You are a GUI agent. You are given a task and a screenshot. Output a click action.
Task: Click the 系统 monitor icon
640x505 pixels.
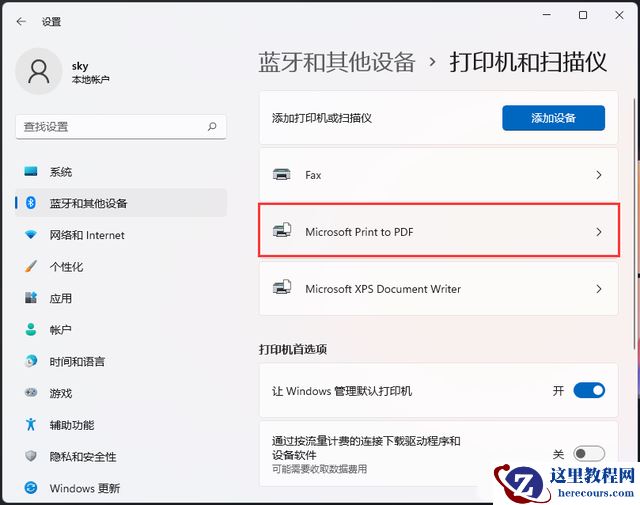click(x=31, y=171)
